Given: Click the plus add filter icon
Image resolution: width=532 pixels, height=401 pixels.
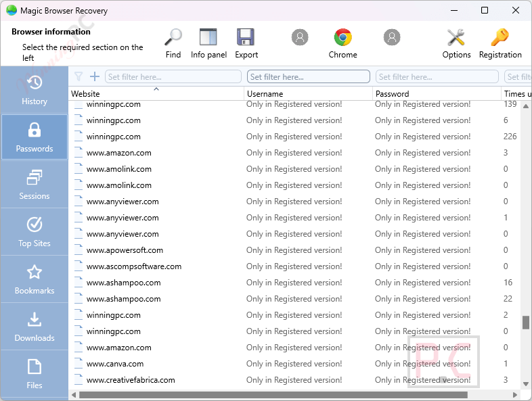Looking at the screenshot, I should [x=95, y=76].
